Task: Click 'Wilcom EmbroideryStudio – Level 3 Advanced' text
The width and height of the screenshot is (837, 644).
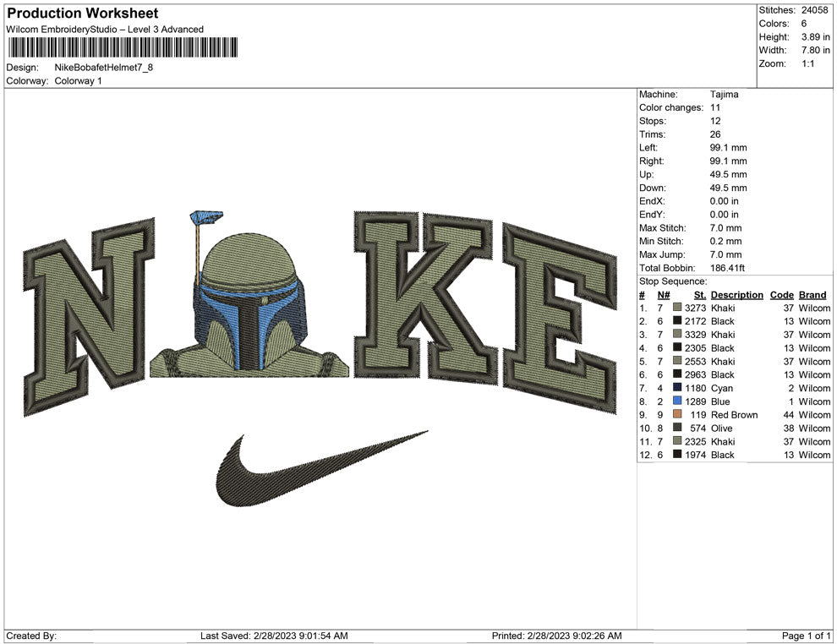Action: tap(105, 30)
